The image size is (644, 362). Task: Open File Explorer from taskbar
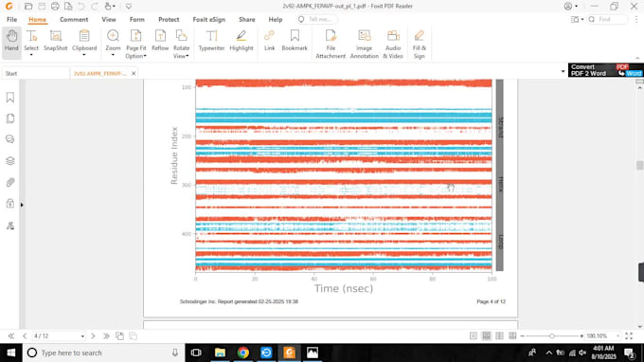[x=220, y=353]
